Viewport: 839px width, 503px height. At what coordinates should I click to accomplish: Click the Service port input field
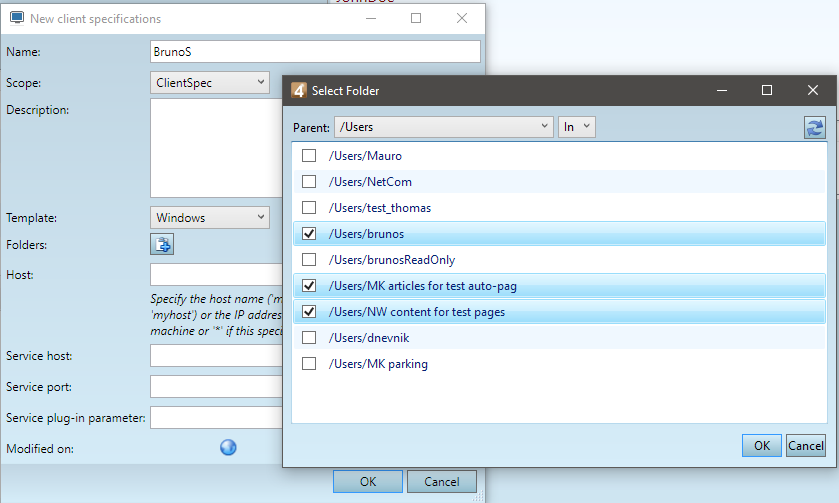[216, 386]
